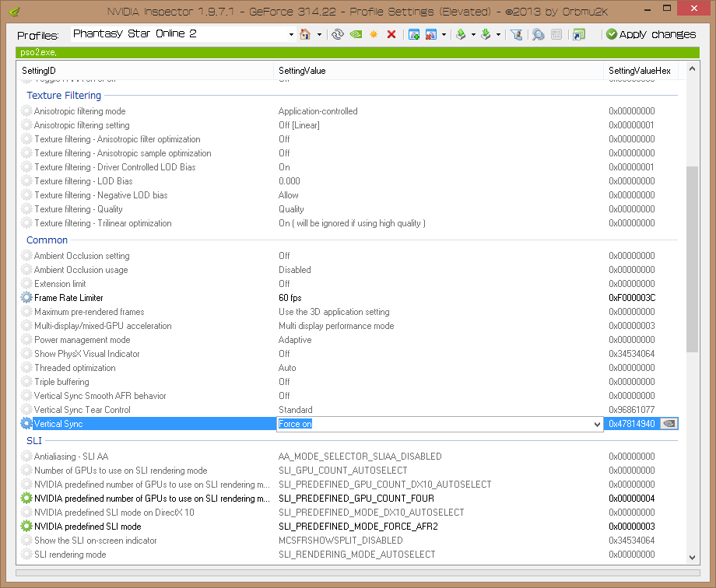Click the magnifier-gear scan icon

(539, 34)
